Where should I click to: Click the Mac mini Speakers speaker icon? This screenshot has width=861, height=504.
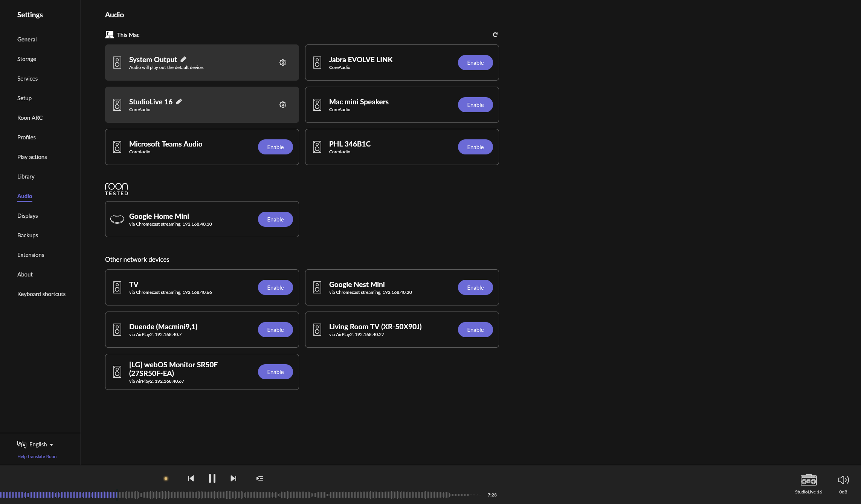[317, 105]
